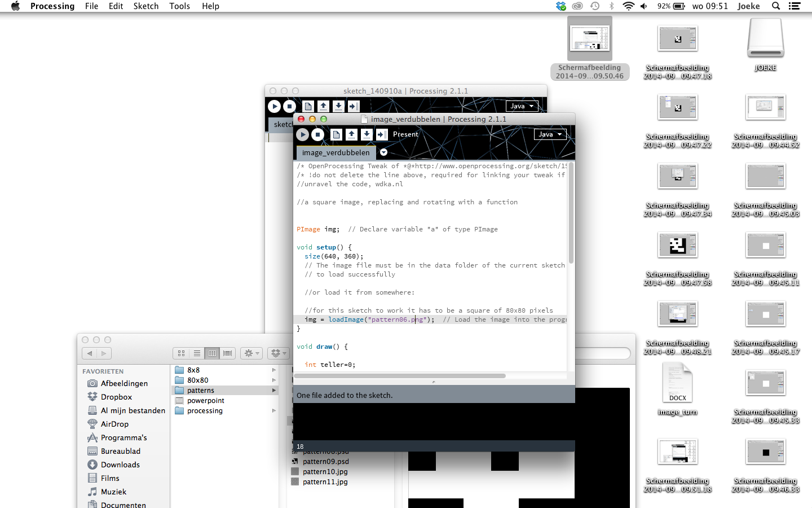Open the Processing application menu

(52, 6)
